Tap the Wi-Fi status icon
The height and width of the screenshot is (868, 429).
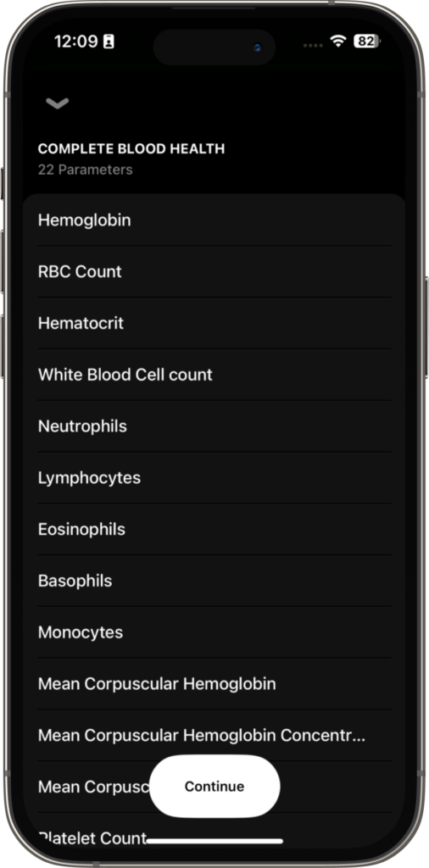337,41
